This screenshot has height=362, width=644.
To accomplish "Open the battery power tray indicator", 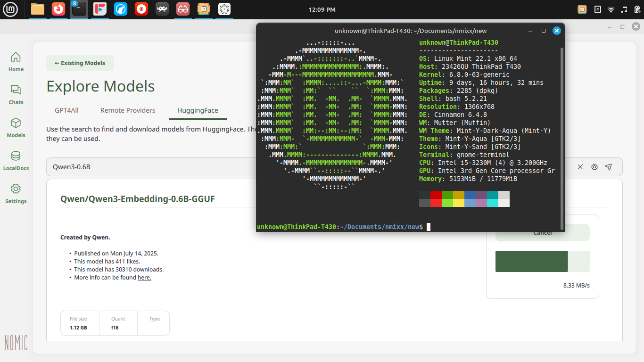I will [x=637, y=9].
